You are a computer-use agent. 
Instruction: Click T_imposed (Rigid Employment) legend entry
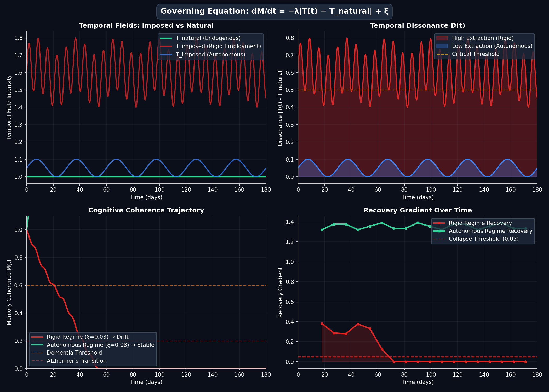click(218, 46)
